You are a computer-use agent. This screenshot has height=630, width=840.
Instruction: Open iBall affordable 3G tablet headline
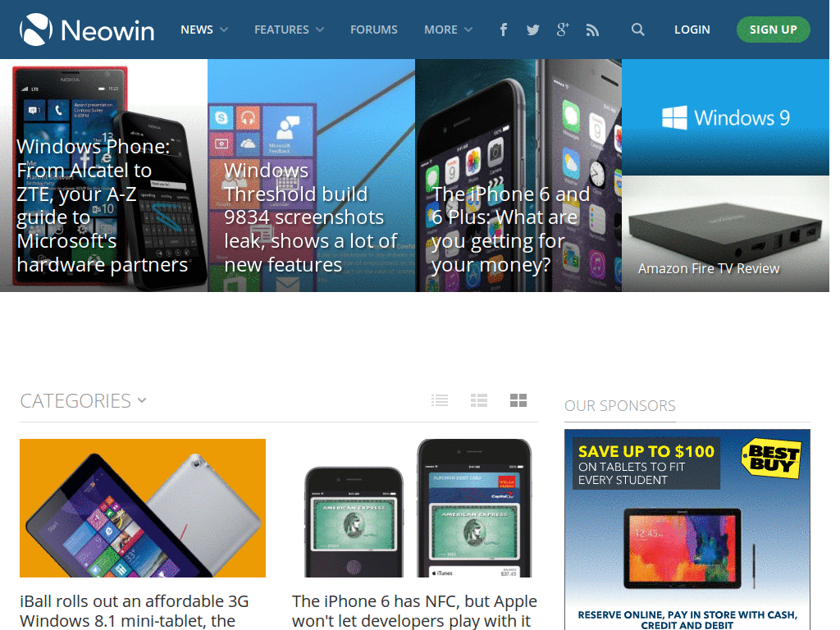click(135, 610)
